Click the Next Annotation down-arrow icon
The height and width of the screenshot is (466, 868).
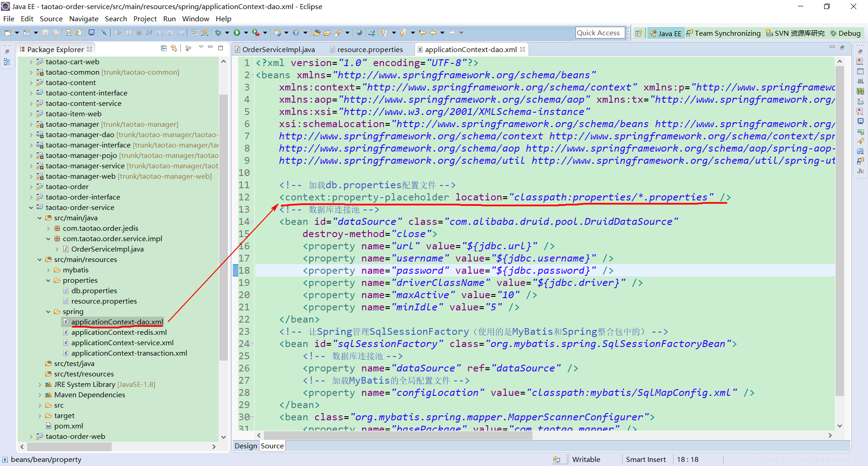click(384, 33)
